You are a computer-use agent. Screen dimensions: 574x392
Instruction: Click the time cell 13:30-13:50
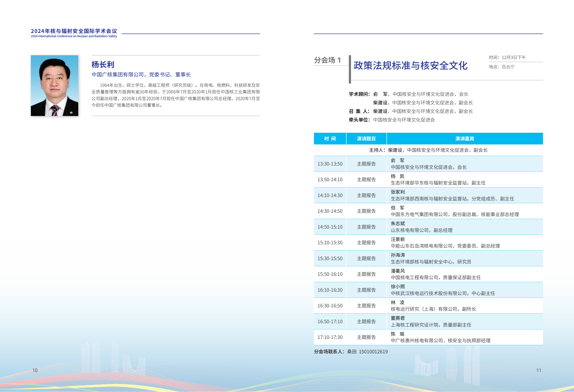330,164
